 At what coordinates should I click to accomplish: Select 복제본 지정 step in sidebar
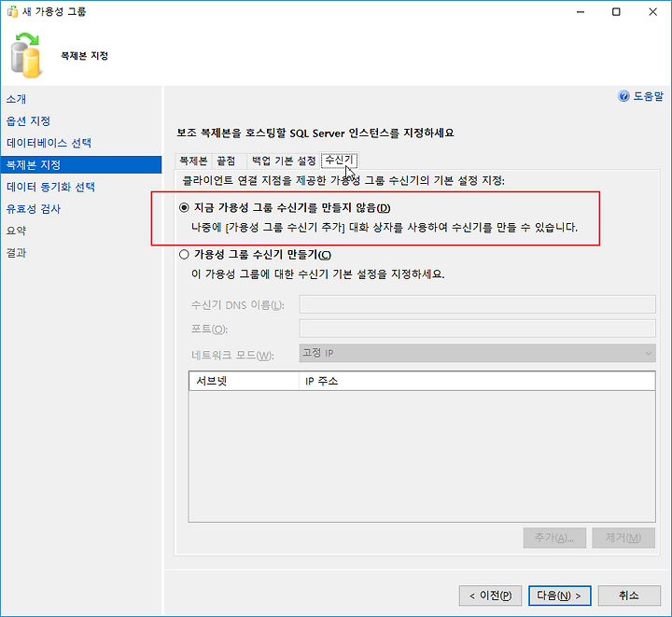coord(81,165)
